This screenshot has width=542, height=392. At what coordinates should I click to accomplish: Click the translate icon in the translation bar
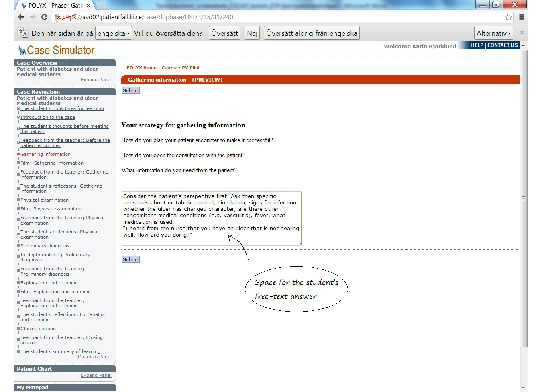point(22,33)
